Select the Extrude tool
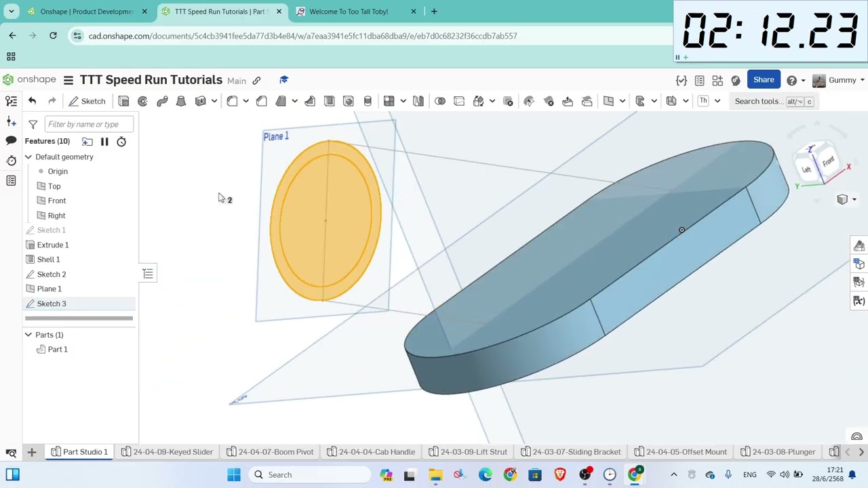This screenshot has height=488, width=868. pyautogui.click(x=123, y=101)
